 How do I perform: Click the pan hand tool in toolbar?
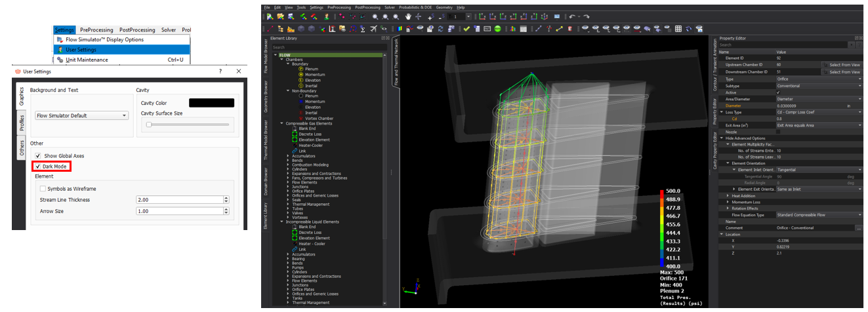(x=408, y=16)
